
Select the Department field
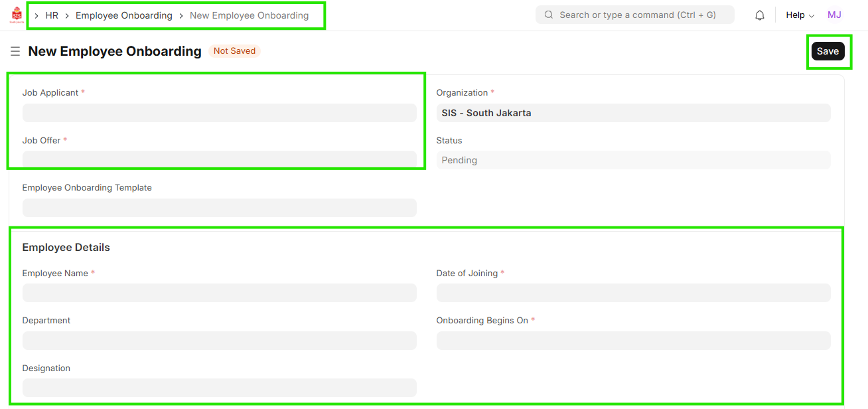[219, 341]
